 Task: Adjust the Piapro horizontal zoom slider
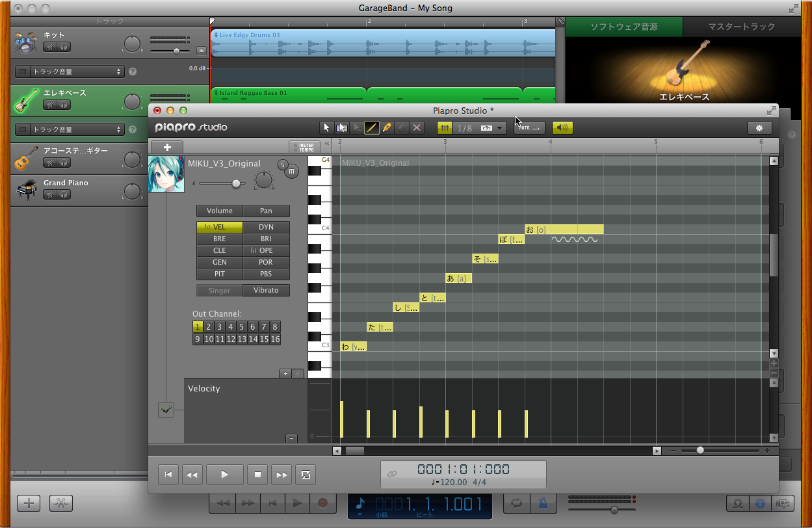tap(700, 450)
